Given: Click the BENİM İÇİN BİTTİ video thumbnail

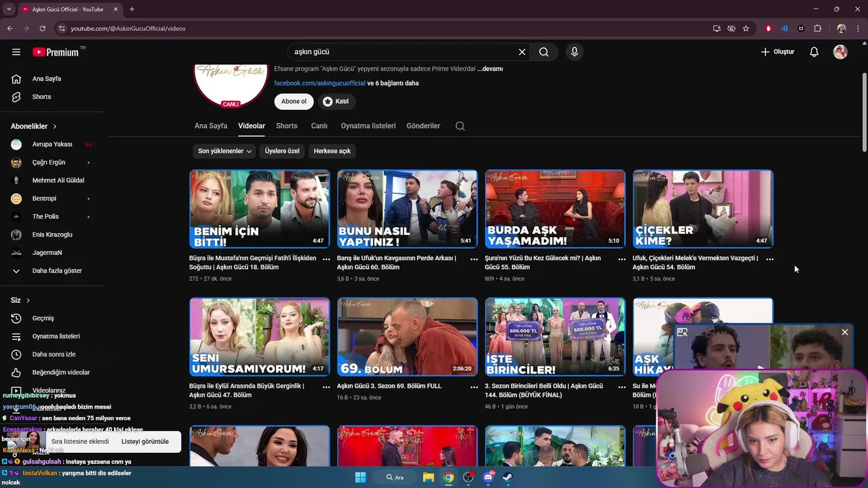Looking at the screenshot, I should point(260,209).
